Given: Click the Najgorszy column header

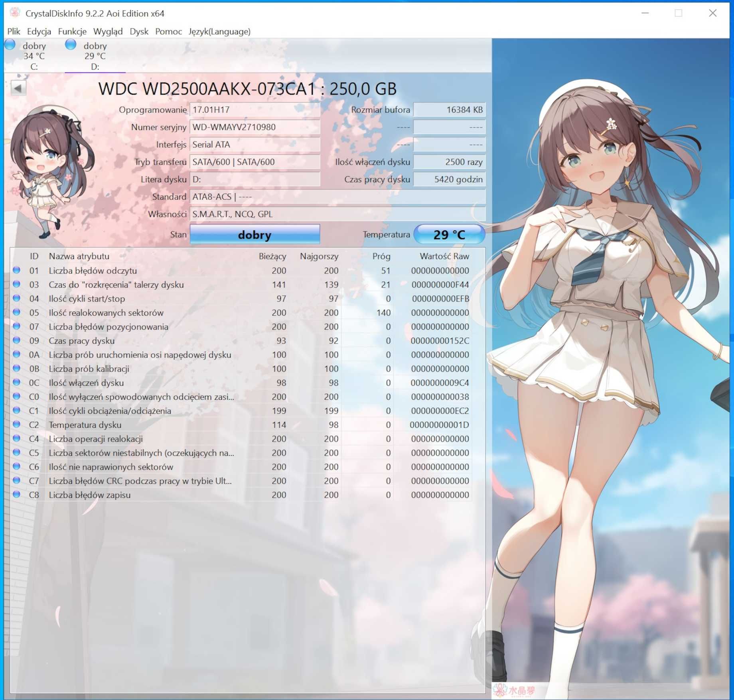Looking at the screenshot, I should pyautogui.click(x=319, y=256).
